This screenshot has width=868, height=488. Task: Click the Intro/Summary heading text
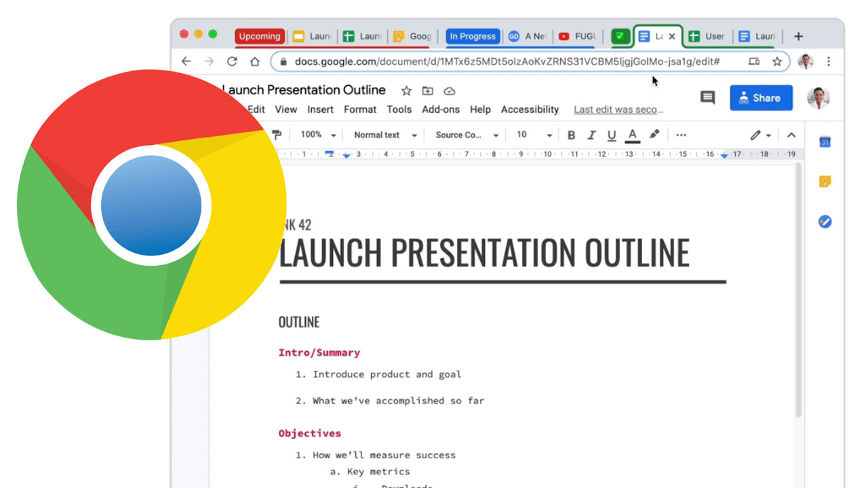tap(319, 352)
